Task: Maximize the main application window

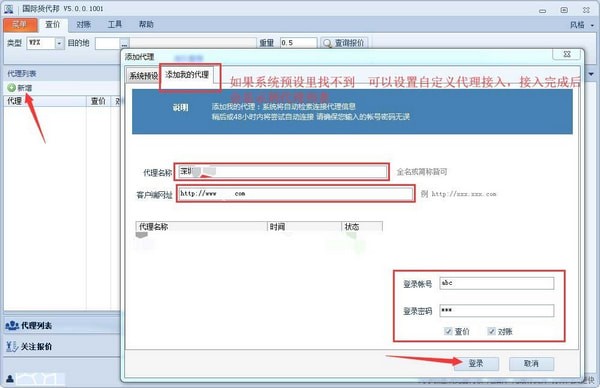Action: (x=564, y=10)
